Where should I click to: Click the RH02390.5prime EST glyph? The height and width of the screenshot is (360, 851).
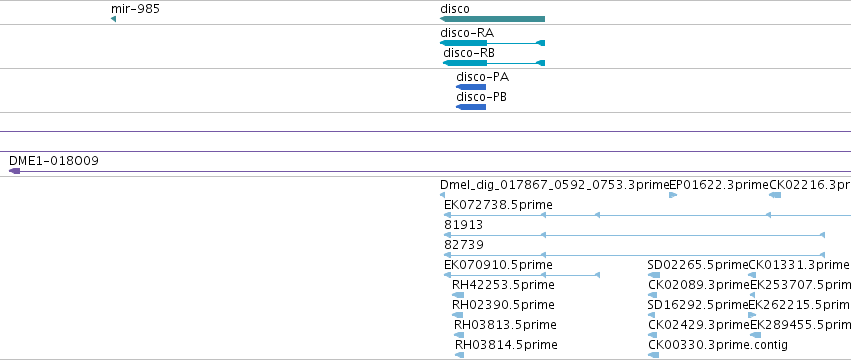[x=458, y=315]
